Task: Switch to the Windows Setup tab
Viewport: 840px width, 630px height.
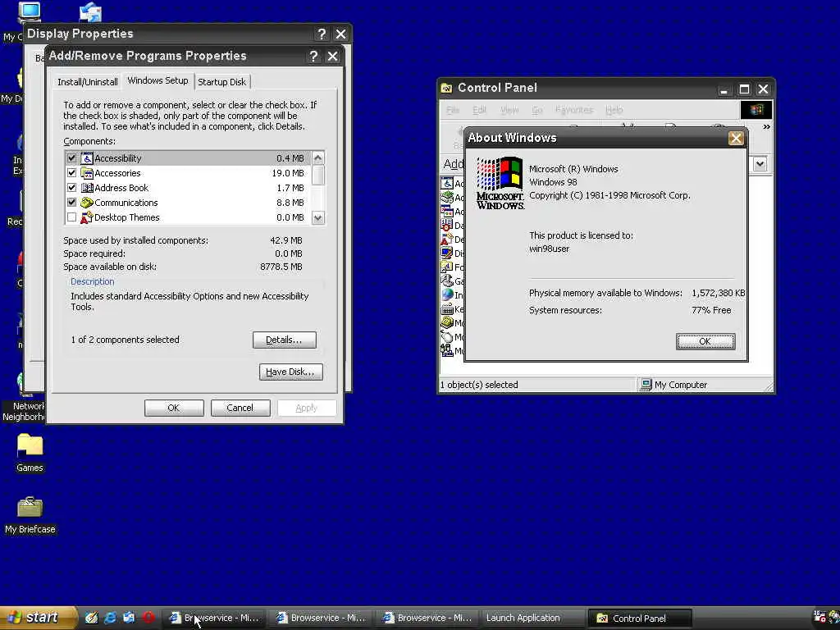Action: point(157,80)
